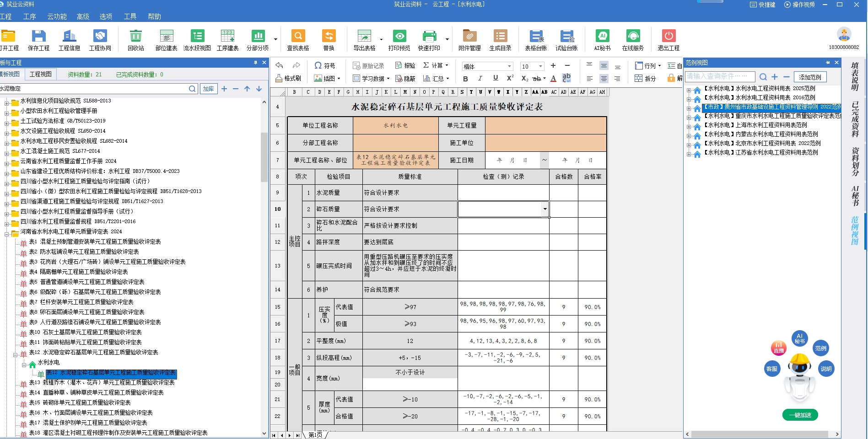The image size is (868, 439).
Task: Open the 高级 menu
Action: [83, 16]
